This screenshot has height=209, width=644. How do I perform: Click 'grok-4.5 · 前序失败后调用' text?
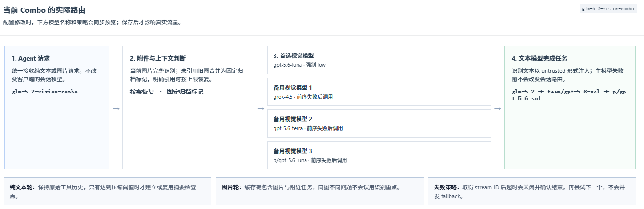coord(303,97)
